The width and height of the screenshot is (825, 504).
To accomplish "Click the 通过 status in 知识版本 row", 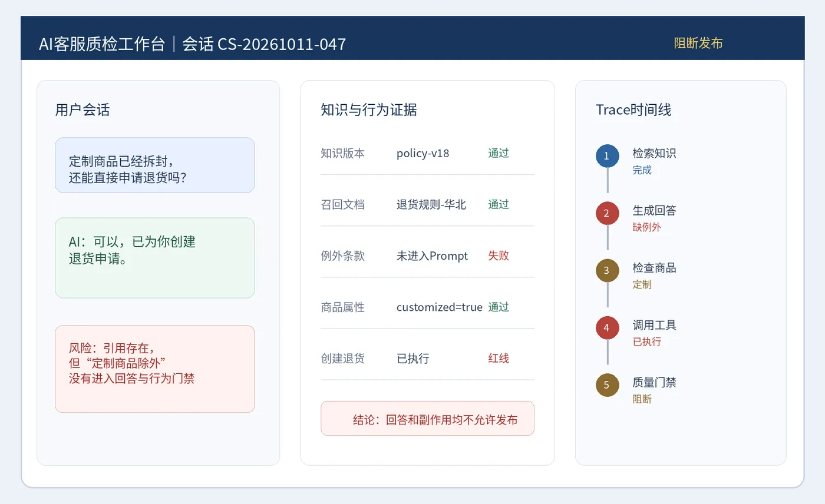I will [499, 153].
